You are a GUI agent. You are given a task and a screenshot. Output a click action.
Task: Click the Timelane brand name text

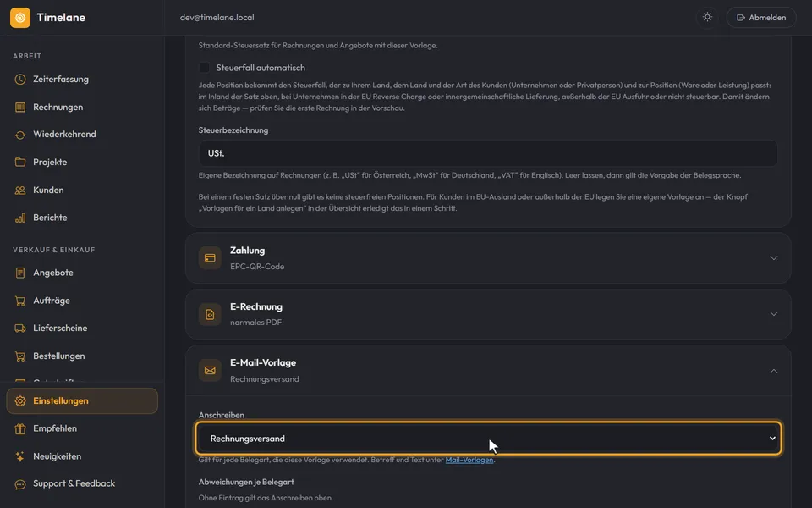click(61, 18)
